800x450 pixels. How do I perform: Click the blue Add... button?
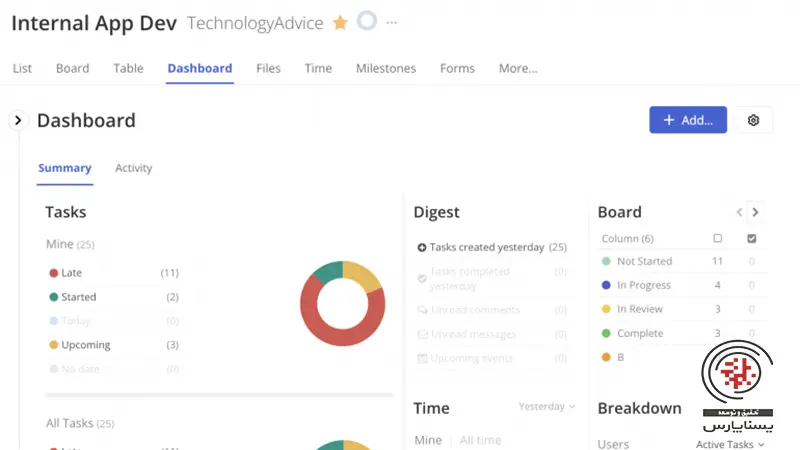(688, 120)
